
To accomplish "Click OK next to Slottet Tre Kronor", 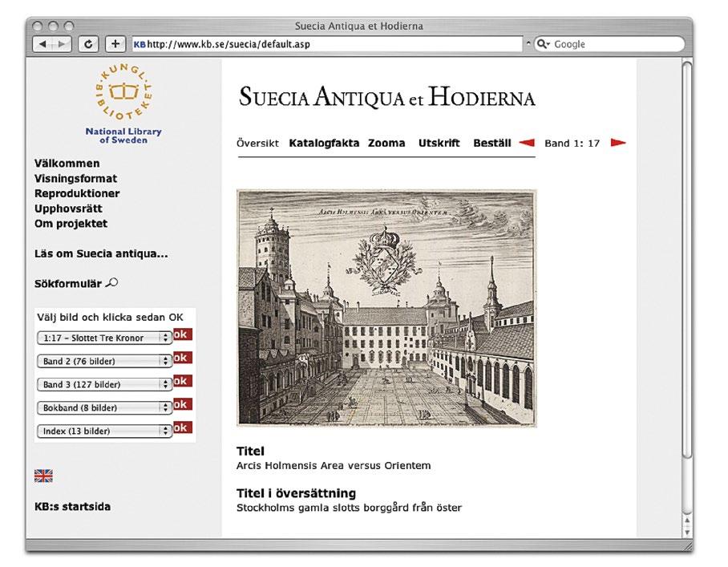I will click(x=183, y=334).
